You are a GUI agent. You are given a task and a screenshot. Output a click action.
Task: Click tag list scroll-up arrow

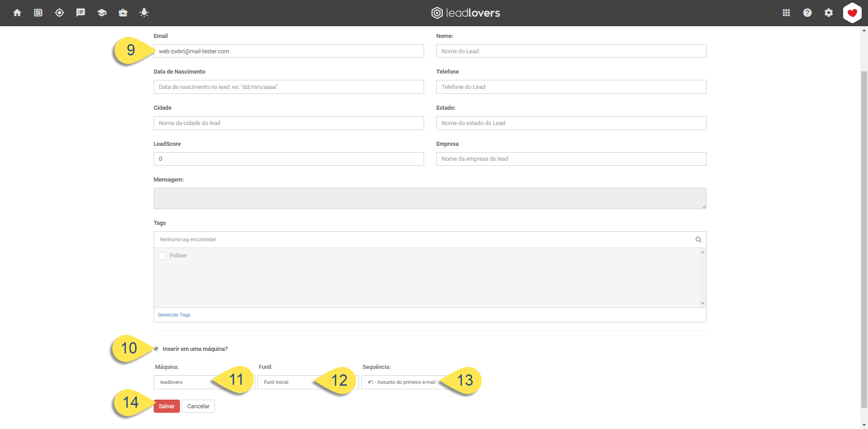tap(703, 252)
